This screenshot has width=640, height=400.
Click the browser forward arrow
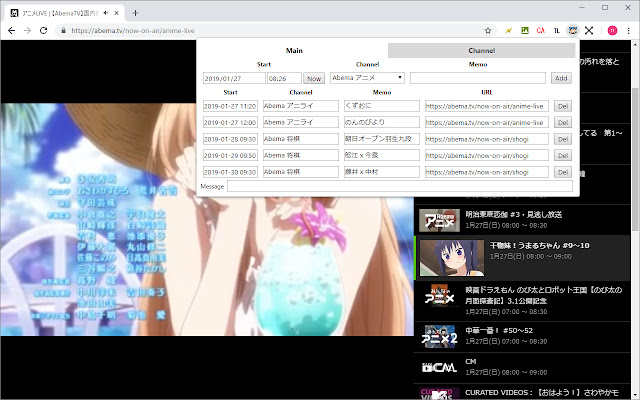point(27,31)
